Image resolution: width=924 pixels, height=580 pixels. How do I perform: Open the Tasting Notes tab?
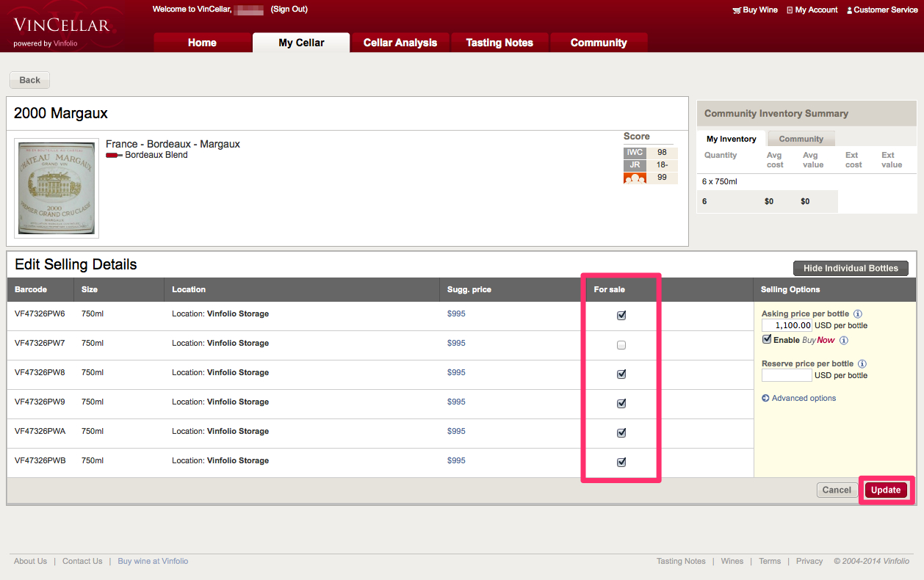(x=499, y=43)
